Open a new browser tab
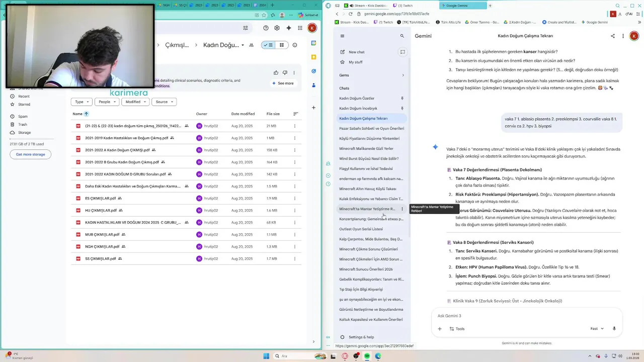This screenshot has height=362, width=644. coord(490,6)
